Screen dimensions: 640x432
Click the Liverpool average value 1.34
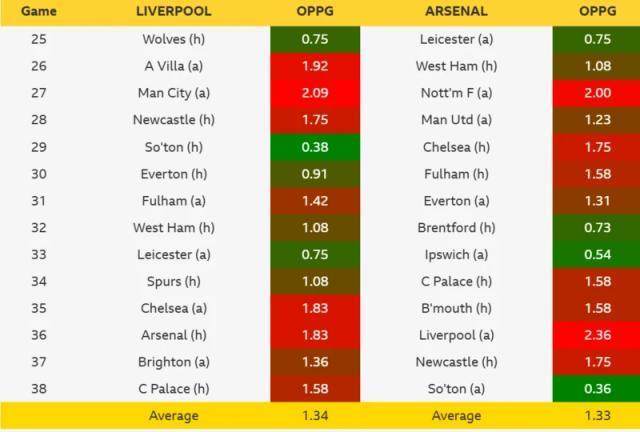(x=315, y=416)
